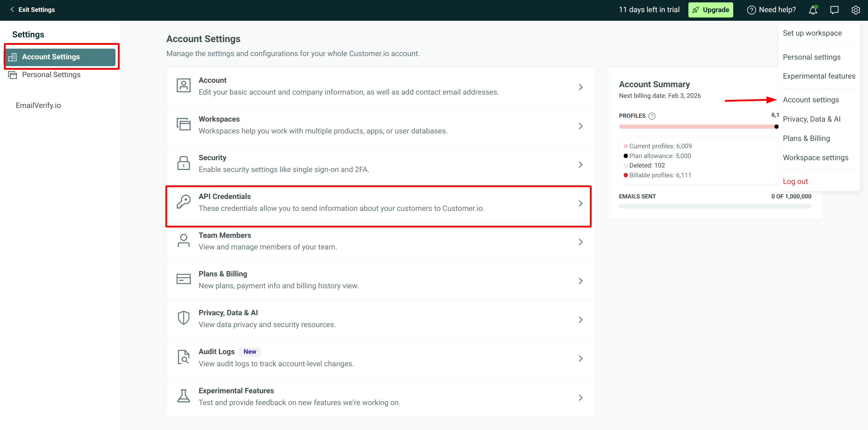This screenshot has height=430, width=868.
Task: Click the Account Summary heading
Action: [x=654, y=84]
